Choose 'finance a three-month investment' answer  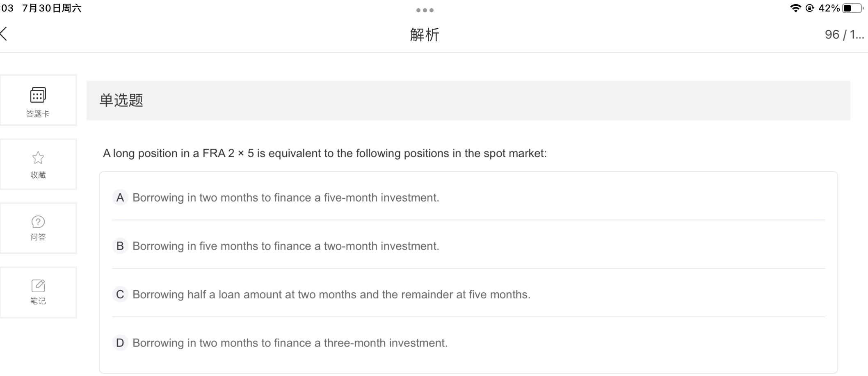(290, 343)
